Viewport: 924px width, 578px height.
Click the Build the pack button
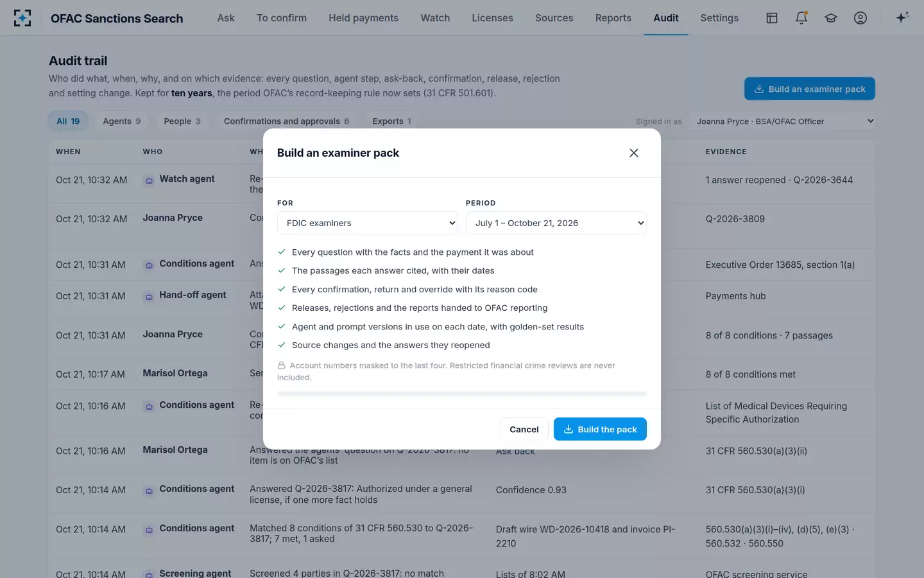(600, 429)
